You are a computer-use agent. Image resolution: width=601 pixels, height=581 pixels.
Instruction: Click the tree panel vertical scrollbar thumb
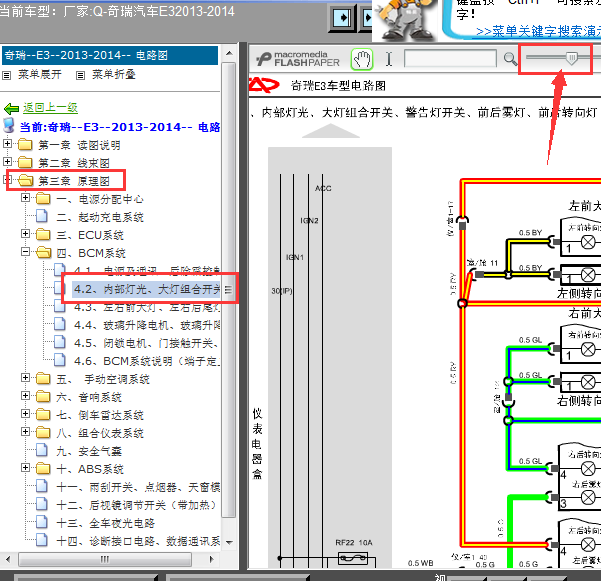tap(229, 290)
